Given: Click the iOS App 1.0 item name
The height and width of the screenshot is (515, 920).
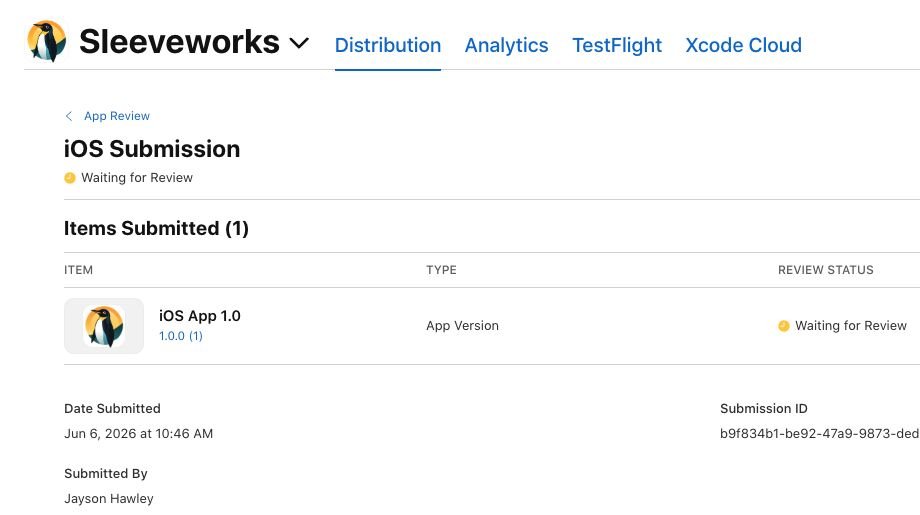Looking at the screenshot, I should coord(199,316).
